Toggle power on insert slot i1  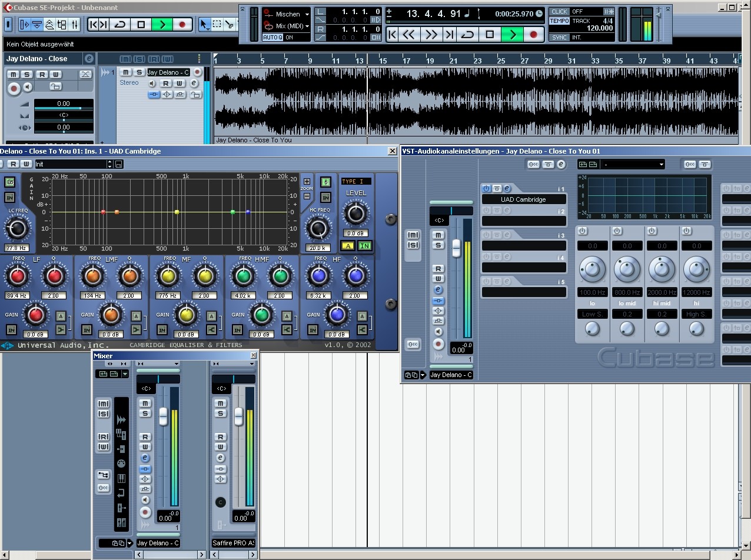(x=486, y=189)
